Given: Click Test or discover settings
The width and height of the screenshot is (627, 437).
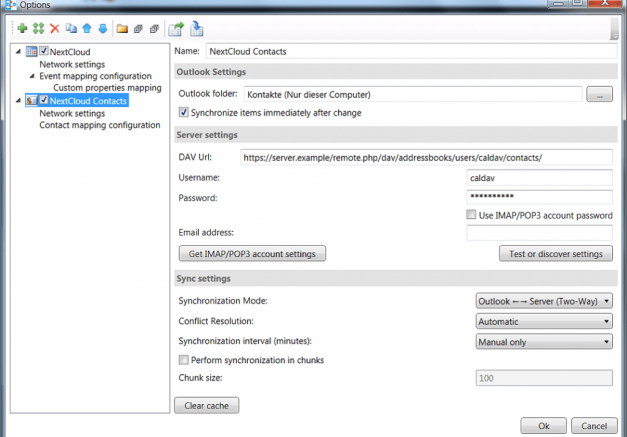Looking at the screenshot, I should click(x=556, y=253).
